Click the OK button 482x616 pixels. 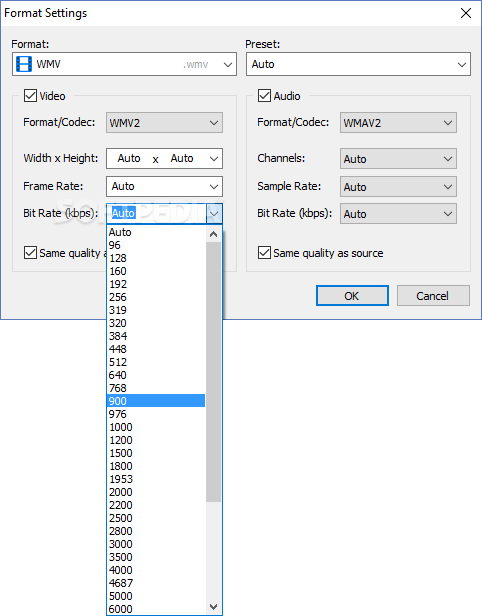pos(352,295)
